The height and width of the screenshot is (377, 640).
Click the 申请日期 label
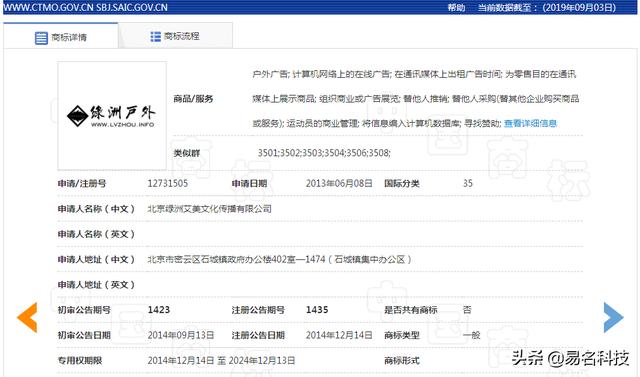[x=249, y=184]
